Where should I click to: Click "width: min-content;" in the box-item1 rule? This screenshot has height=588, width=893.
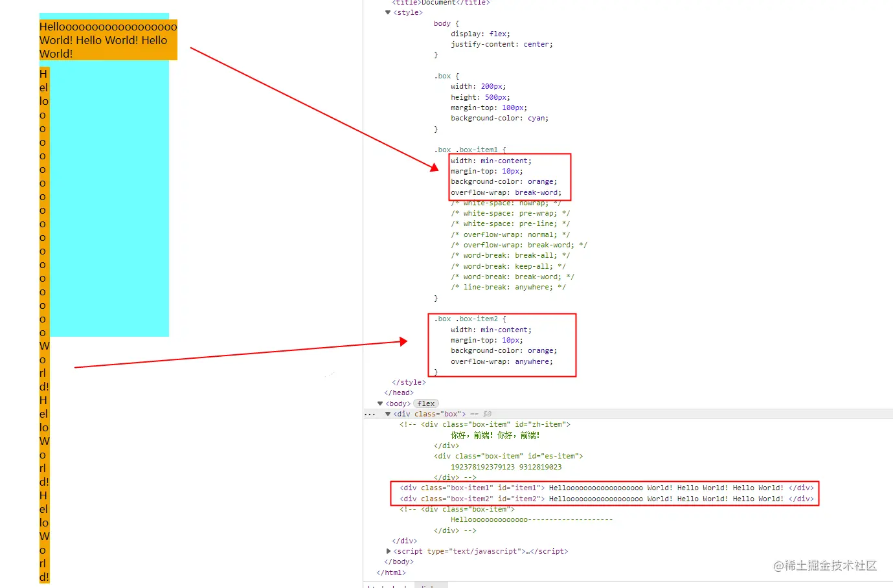(x=491, y=161)
